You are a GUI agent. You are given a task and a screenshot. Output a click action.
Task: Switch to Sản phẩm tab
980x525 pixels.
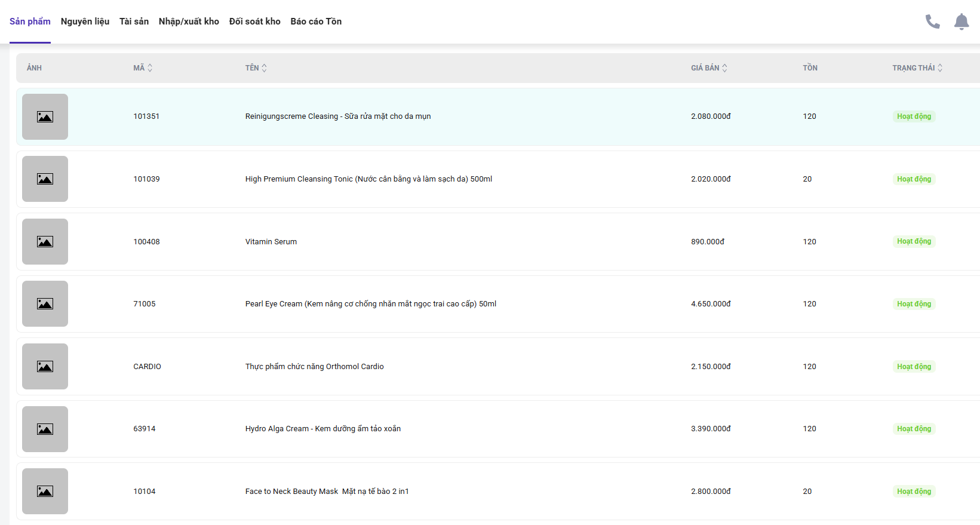[30, 22]
